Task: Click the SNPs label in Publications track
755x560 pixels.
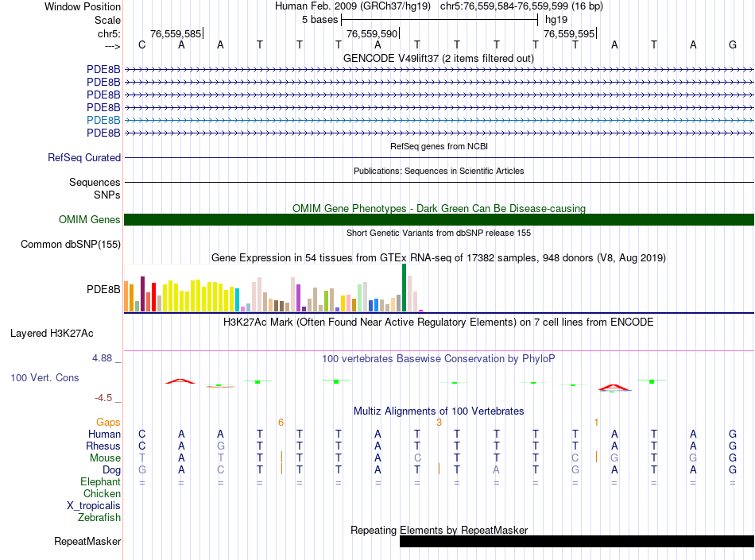Action: 107,195
